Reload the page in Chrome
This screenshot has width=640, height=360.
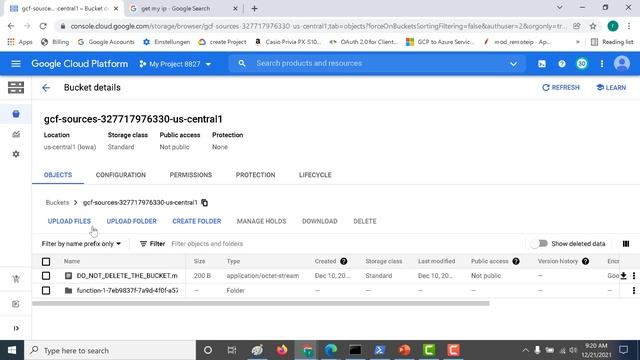tap(43, 26)
